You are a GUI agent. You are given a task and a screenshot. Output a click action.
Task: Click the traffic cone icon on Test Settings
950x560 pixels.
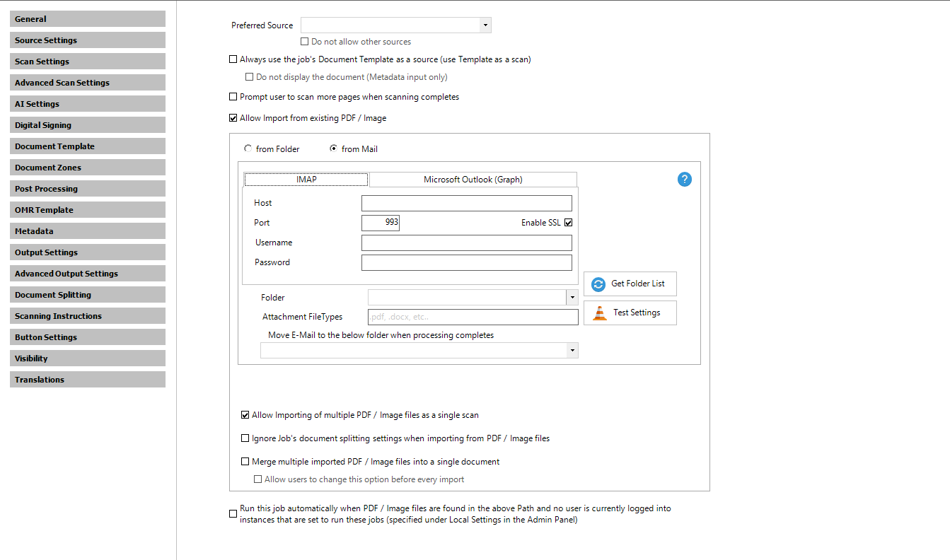coord(599,313)
